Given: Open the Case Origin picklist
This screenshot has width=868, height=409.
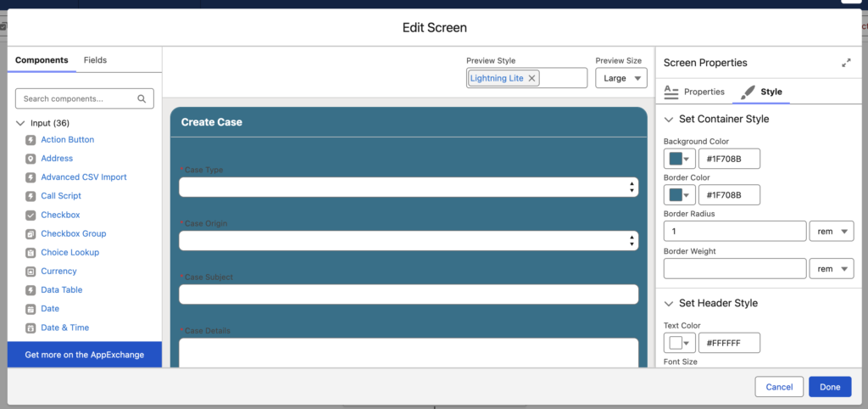Looking at the screenshot, I should [x=409, y=240].
